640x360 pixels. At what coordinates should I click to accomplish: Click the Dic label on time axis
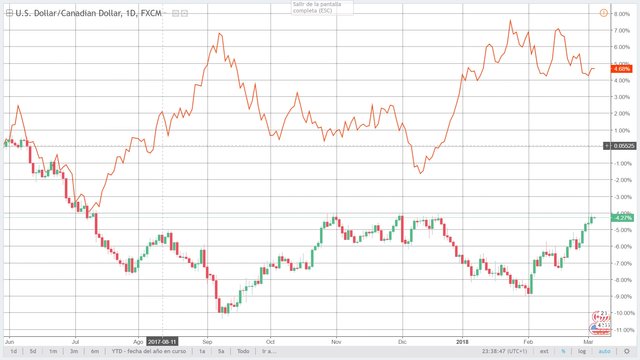(402, 342)
